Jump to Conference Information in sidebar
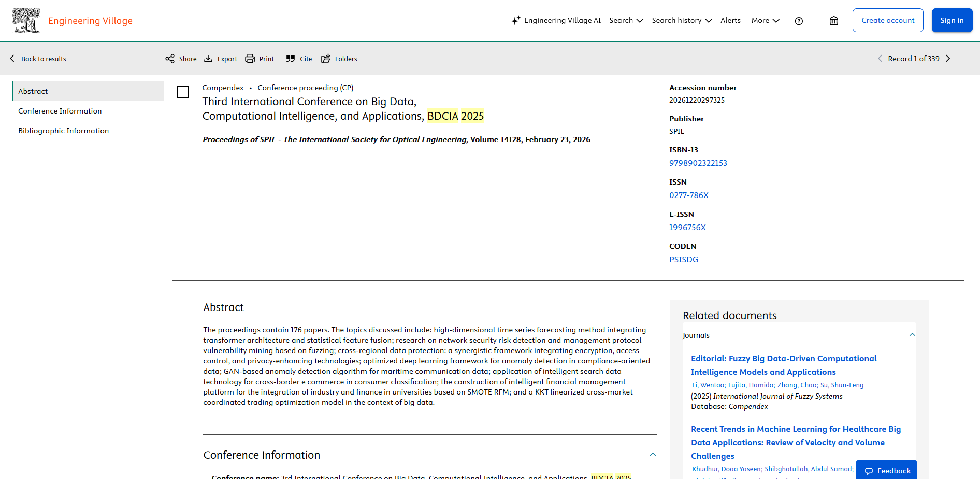 pyautogui.click(x=60, y=111)
